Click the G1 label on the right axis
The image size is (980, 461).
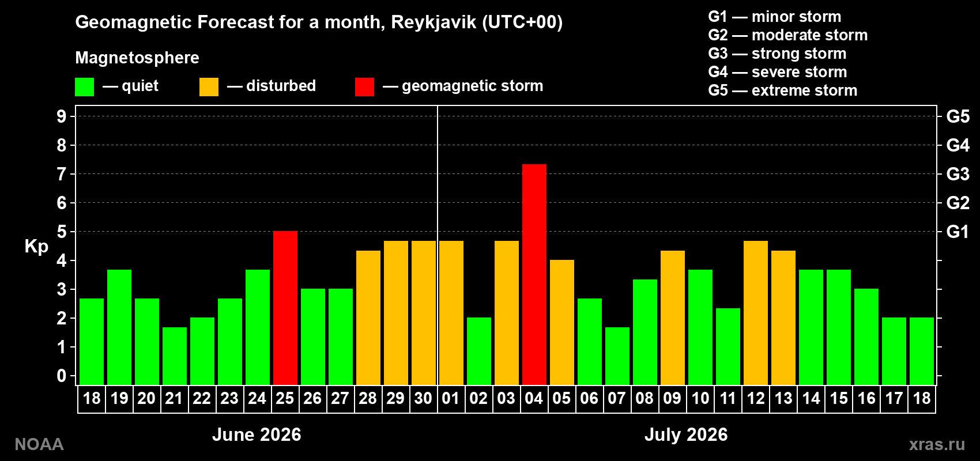958,232
